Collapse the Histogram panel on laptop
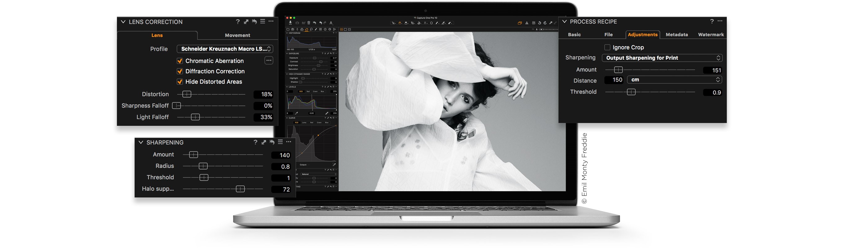This screenshot has height=248, width=868. [x=287, y=33]
